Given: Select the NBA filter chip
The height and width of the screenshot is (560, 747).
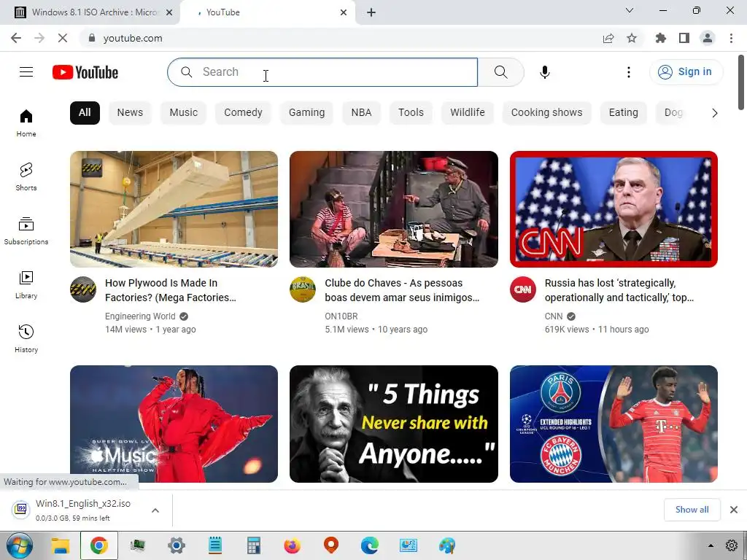Looking at the screenshot, I should click(x=361, y=113).
